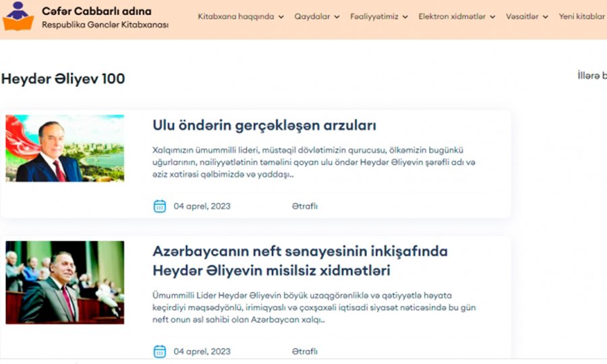
Task: Click date text of neft sənayesi article
Action: point(202,351)
